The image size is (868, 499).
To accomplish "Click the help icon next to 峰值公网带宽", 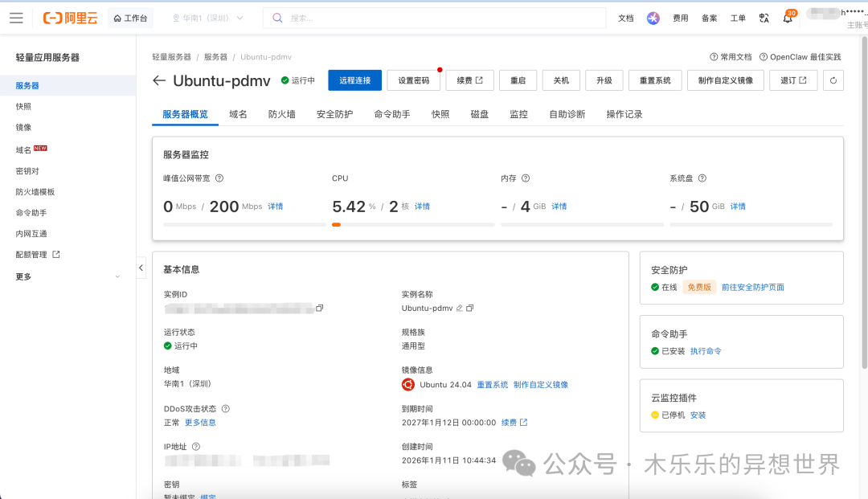I will [x=219, y=178].
